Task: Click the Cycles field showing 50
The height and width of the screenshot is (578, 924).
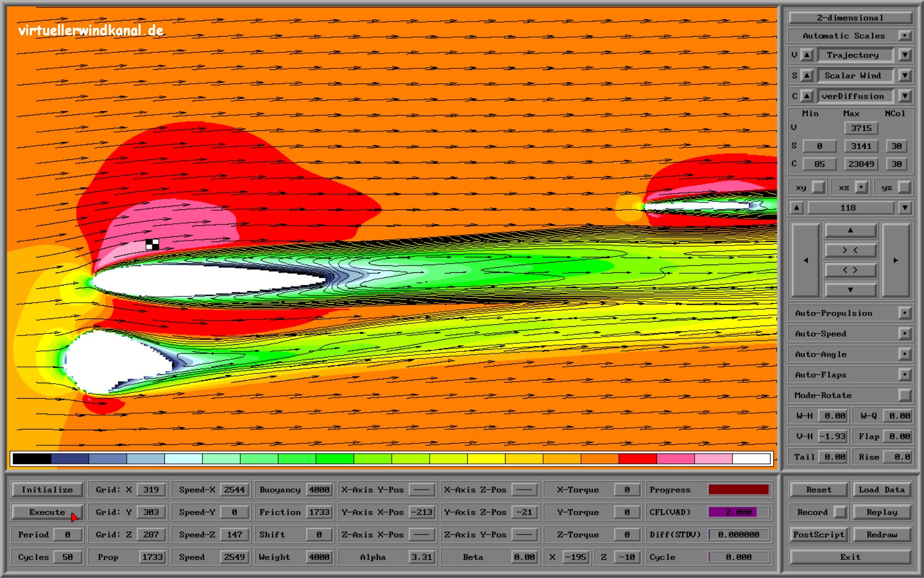Action: tap(67, 557)
